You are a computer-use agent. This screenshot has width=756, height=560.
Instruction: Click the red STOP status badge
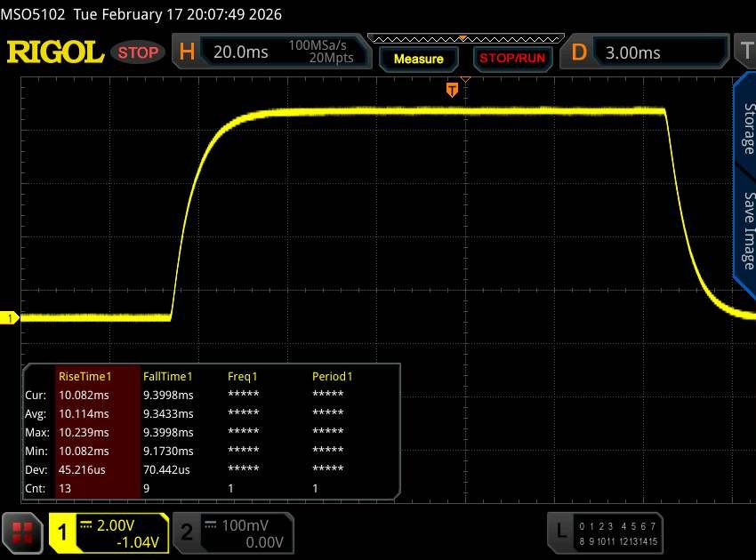click(x=138, y=52)
